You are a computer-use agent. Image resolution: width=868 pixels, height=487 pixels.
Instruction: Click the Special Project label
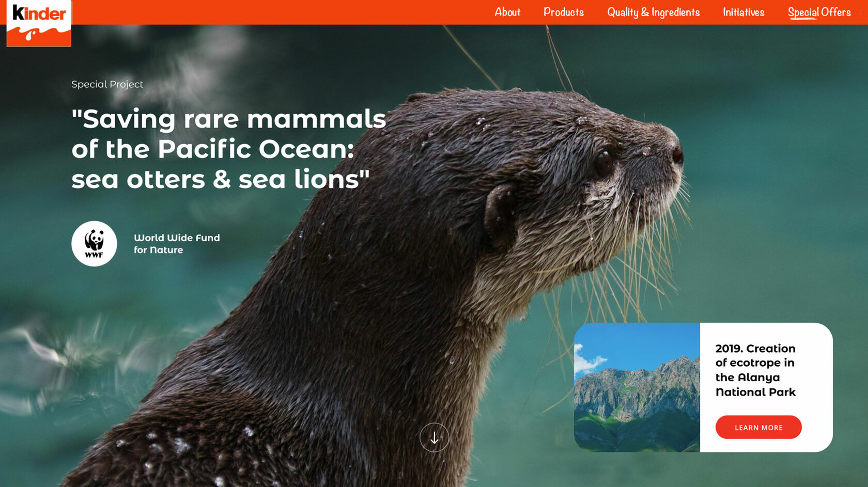pos(107,84)
